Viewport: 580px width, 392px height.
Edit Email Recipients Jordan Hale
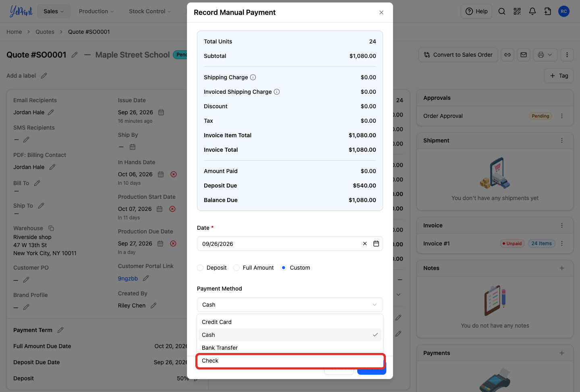point(51,112)
